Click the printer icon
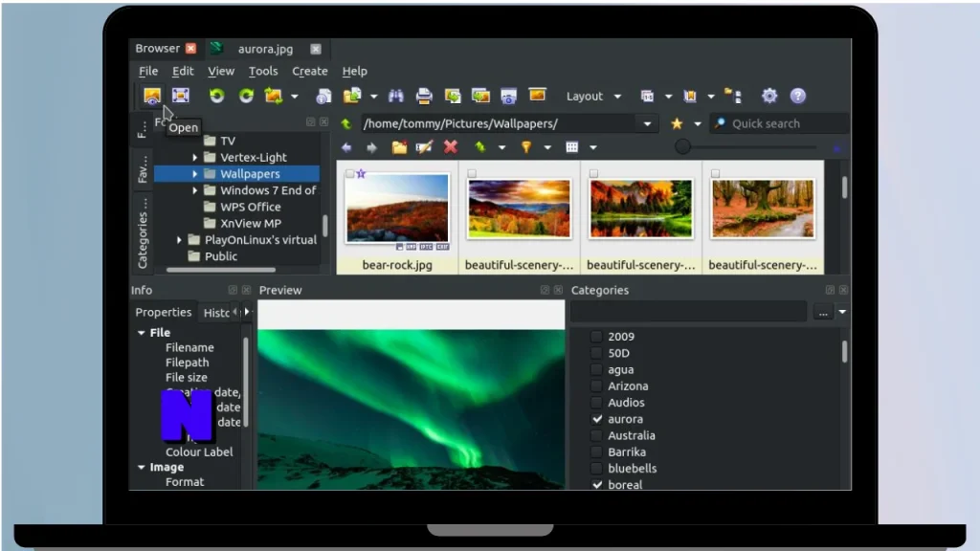This screenshot has width=980, height=551. click(424, 97)
